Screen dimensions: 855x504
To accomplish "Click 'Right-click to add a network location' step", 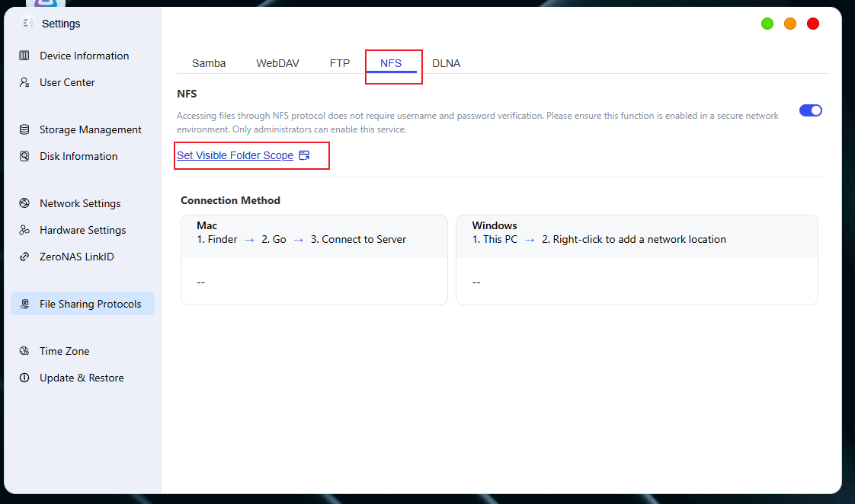I will click(633, 239).
